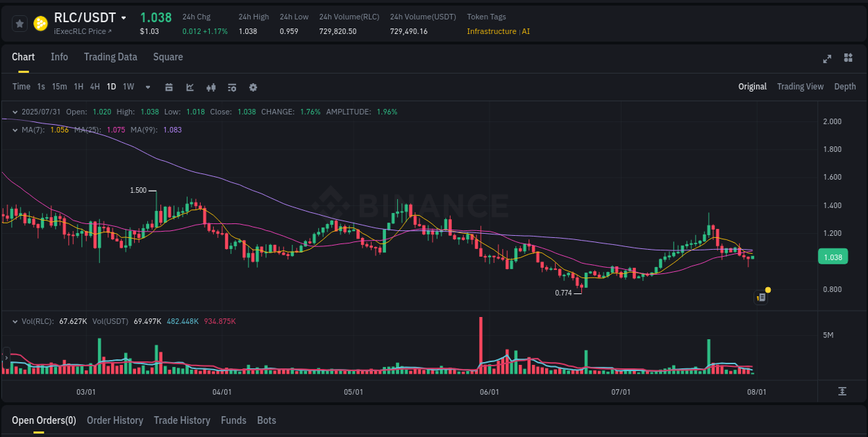This screenshot has width=868, height=437.
Task: Click the green 1.038 price label on axis
Action: 832,256
